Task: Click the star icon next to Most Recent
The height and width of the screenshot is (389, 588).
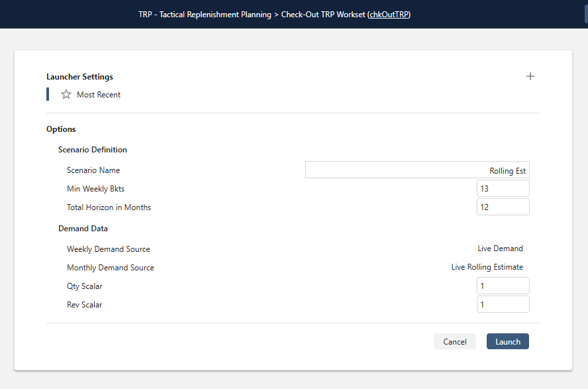Action: pyautogui.click(x=66, y=94)
